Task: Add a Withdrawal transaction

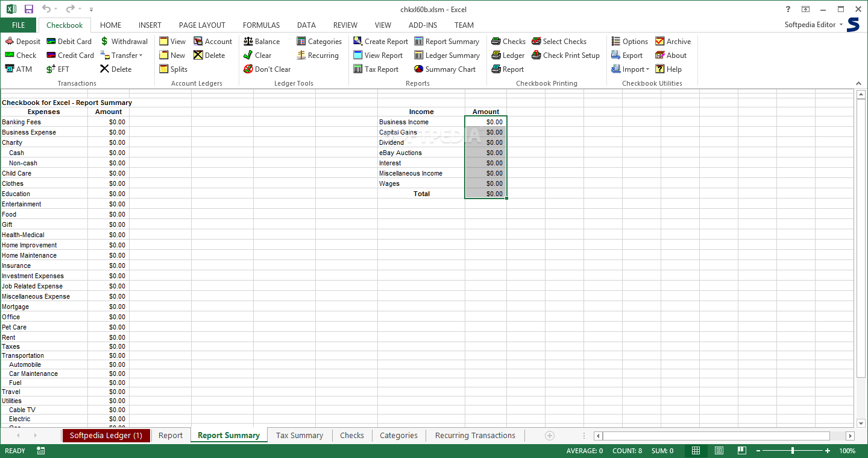Action: pos(124,42)
